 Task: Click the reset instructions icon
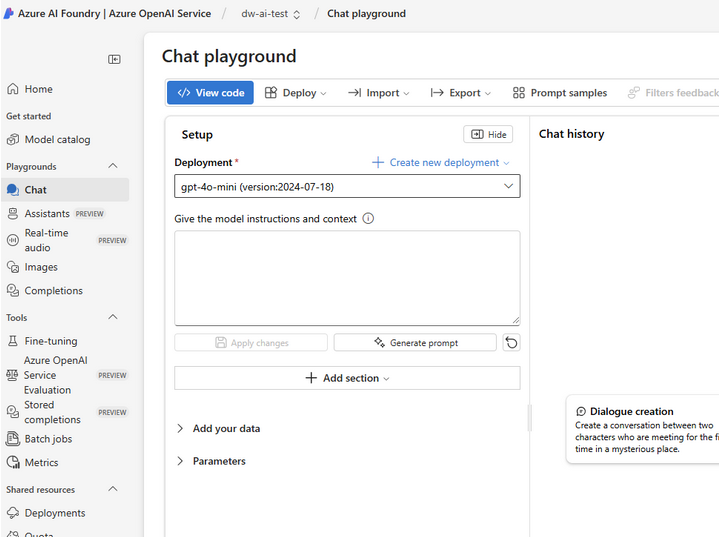coord(511,343)
